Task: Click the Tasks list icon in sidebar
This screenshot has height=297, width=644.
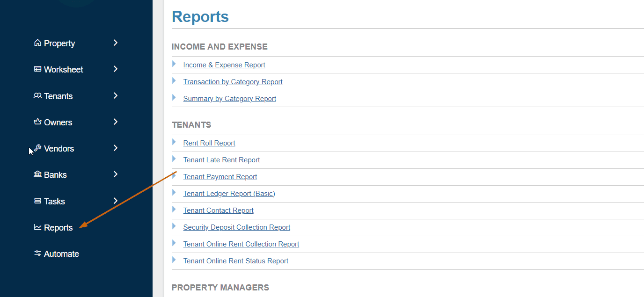Action: point(37,201)
